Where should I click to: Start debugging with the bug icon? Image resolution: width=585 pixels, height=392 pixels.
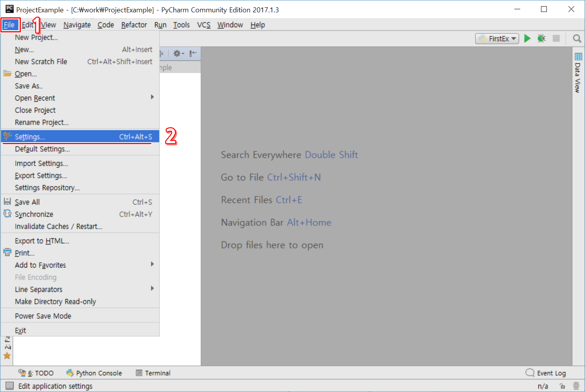541,39
